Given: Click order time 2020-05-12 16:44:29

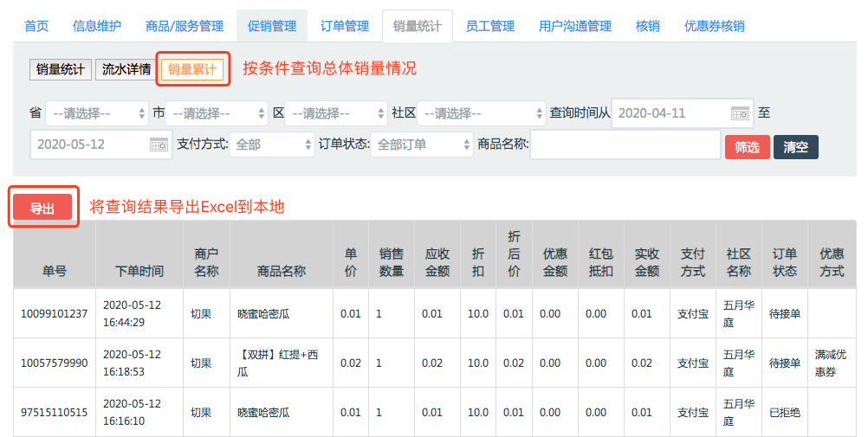Looking at the screenshot, I should tap(132, 313).
